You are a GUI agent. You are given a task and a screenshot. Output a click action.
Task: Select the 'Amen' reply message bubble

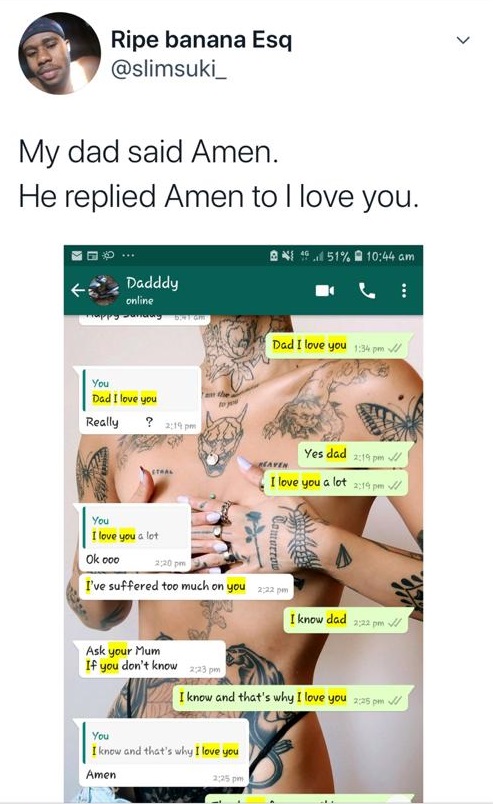[x=163, y=753]
